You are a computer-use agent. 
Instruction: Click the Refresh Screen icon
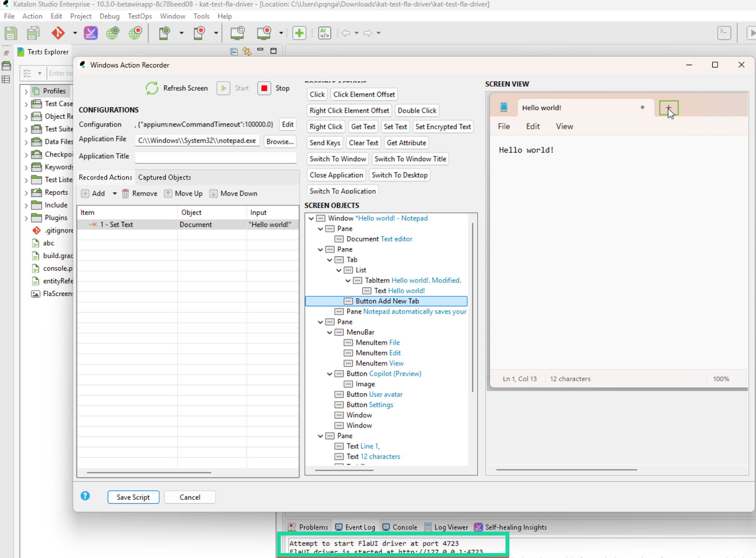152,88
